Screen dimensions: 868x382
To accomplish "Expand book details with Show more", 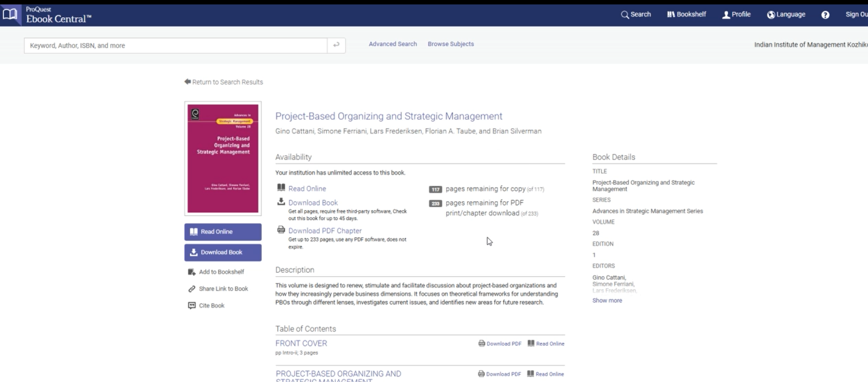I will (x=607, y=300).
